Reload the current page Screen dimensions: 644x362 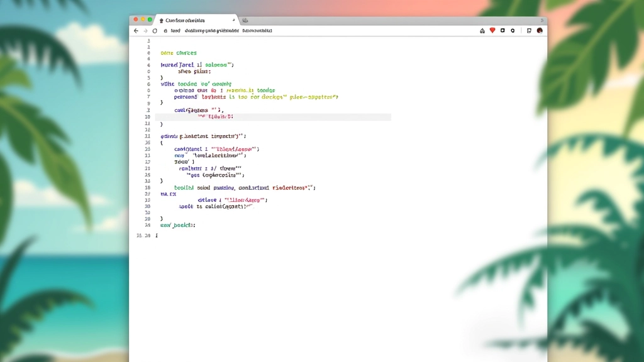pyautogui.click(x=155, y=30)
